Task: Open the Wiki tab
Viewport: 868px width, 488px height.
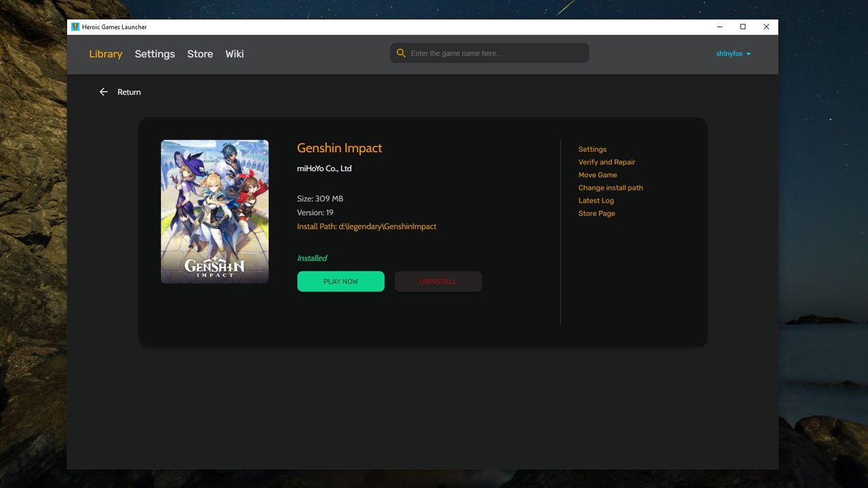Action: tap(235, 54)
